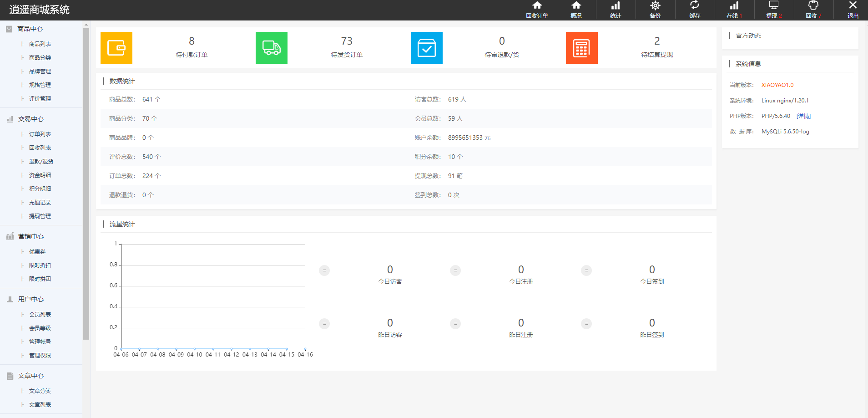The height and width of the screenshot is (418, 868).
Task: Click the 逍遥商城系统 title logo
Action: click(x=40, y=10)
